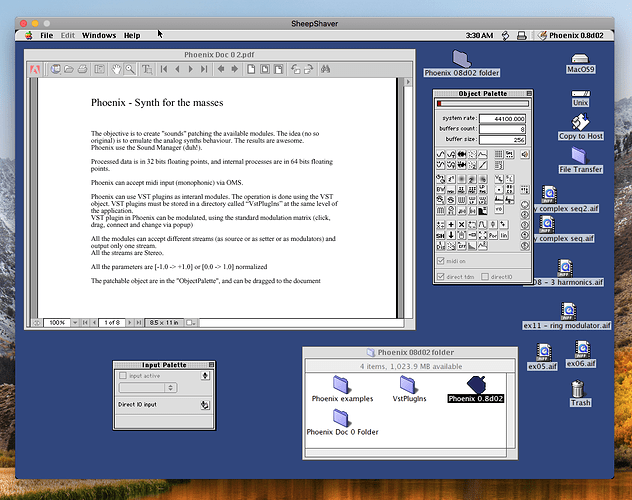Click the system rate field showing 44100.000

click(x=502, y=118)
